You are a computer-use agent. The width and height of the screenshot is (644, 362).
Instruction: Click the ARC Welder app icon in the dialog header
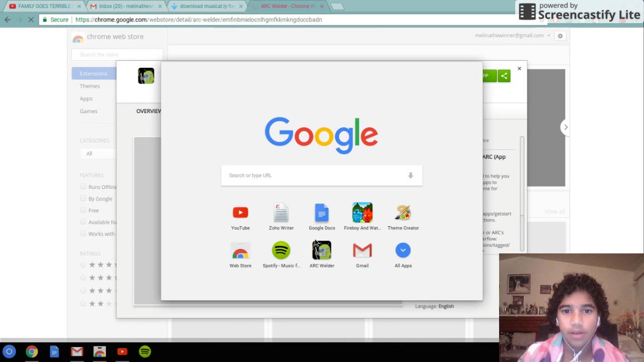146,76
